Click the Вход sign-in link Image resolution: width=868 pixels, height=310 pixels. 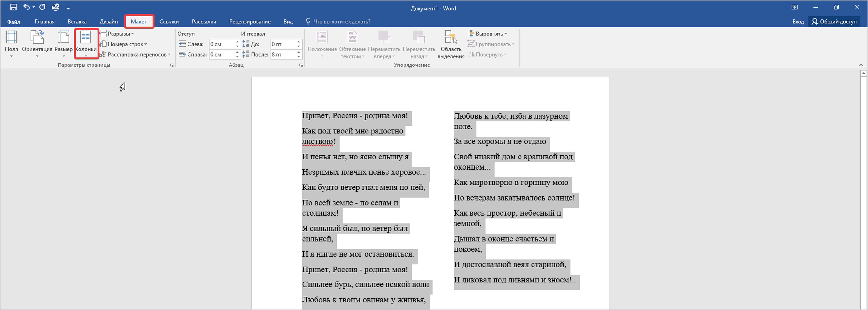click(x=798, y=22)
